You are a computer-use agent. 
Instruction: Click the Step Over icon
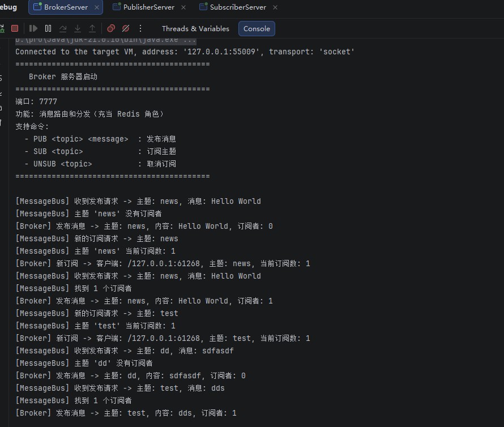(x=63, y=29)
